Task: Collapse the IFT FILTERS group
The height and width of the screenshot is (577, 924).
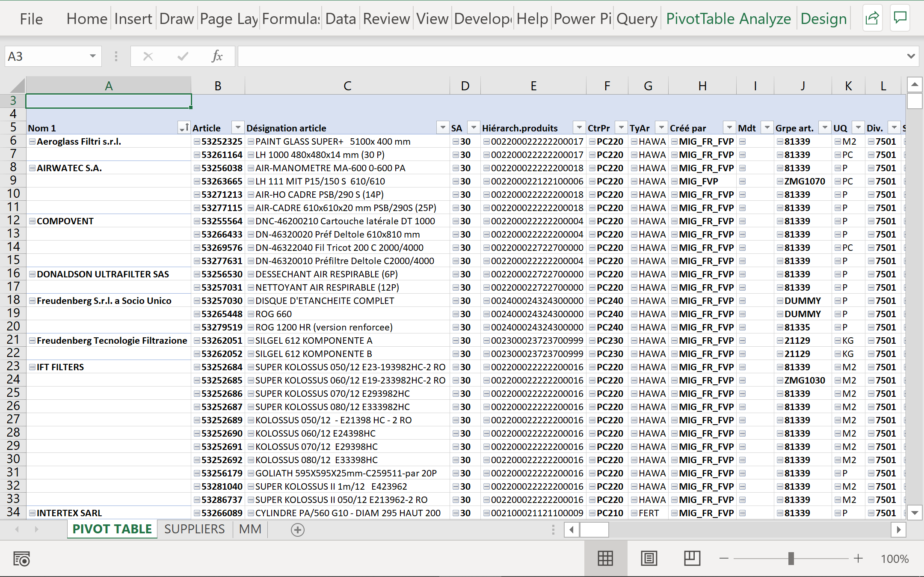Action: (x=32, y=367)
